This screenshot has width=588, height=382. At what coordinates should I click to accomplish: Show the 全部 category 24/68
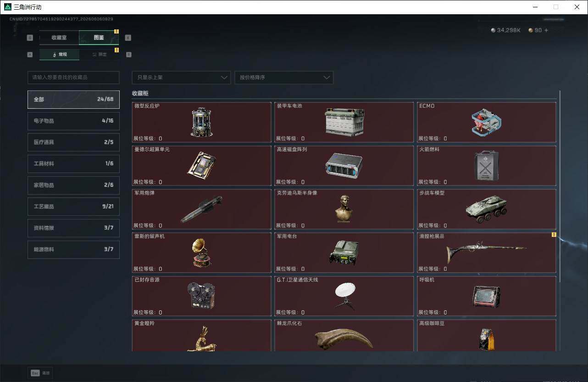73,99
